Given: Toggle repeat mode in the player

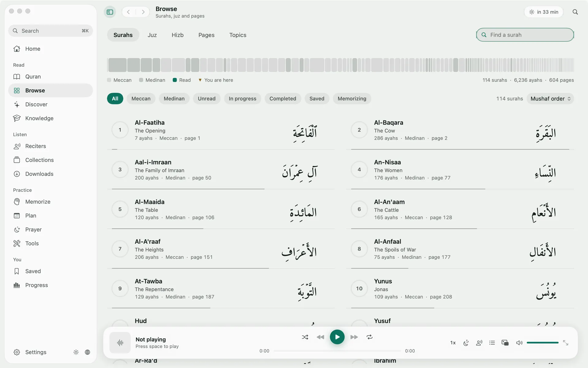Looking at the screenshot, I should tap(370, 337).
